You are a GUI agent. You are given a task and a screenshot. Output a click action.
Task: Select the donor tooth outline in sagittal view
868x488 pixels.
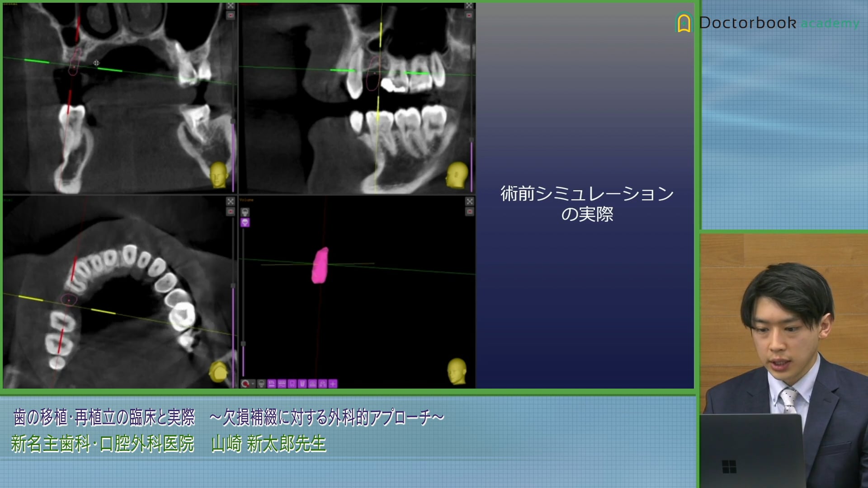(x=373, y=73)
